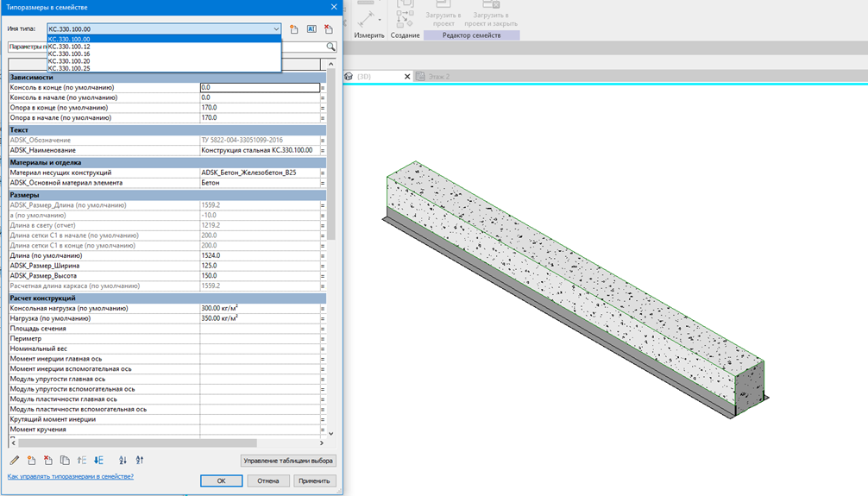
Task: Click the 3D view cube icon on tab
Action: 349,77
